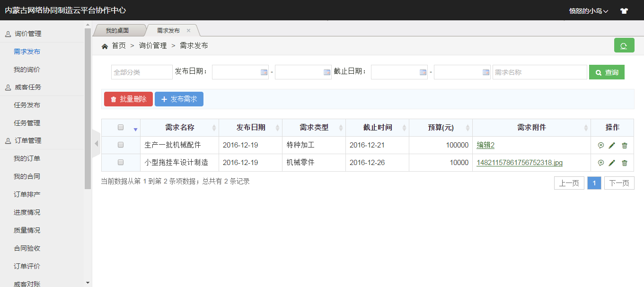Open calendar icon of last 截止日期 field
The height and width of the screenshot is (287, 644).
point(485,72)
